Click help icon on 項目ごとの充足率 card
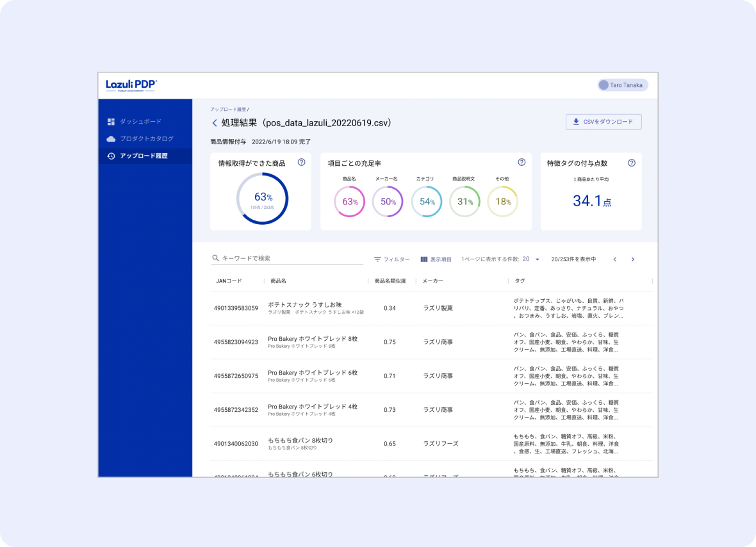 [522, 163]
